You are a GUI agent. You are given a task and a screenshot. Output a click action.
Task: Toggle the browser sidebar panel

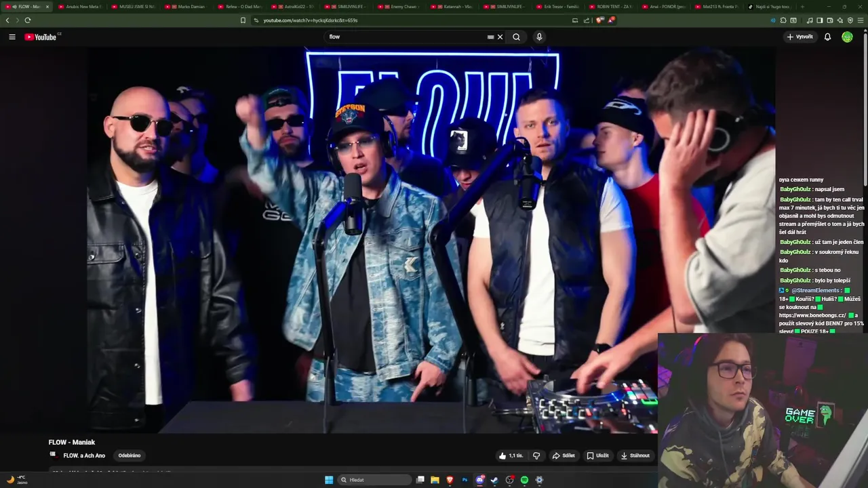(x=820, y=20)
